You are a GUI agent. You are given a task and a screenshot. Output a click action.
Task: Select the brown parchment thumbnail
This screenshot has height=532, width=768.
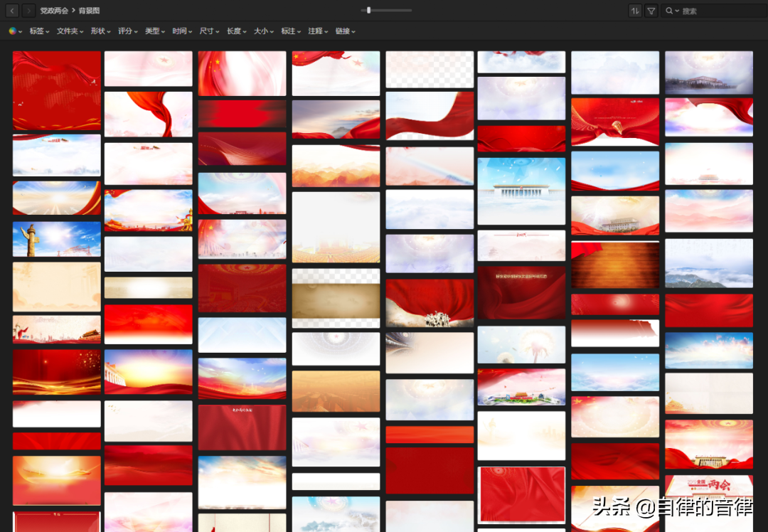click(336, 298)
